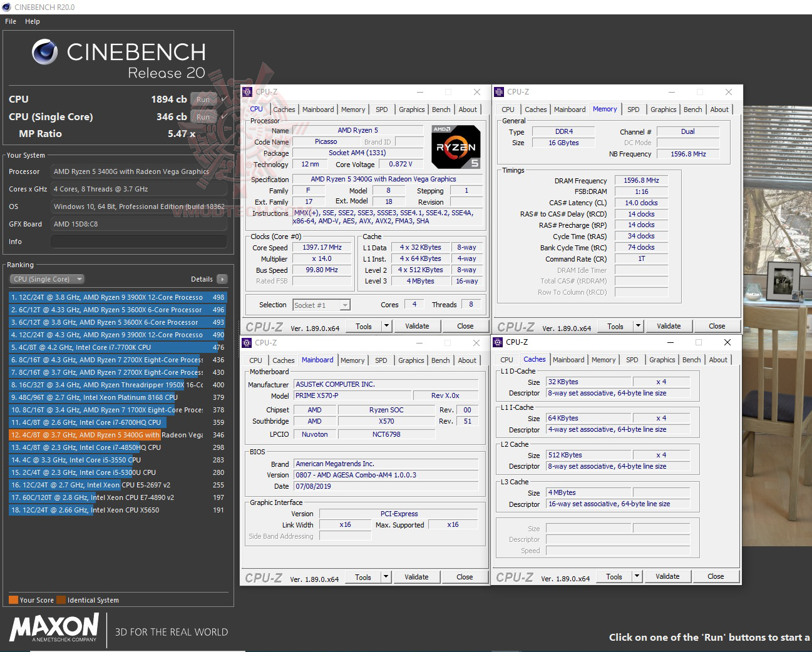Switch to About tab in Caches CPU-Z window
The width and height of the screenshot is (812, 652).
pyautogui.click(x=718, y=360)
